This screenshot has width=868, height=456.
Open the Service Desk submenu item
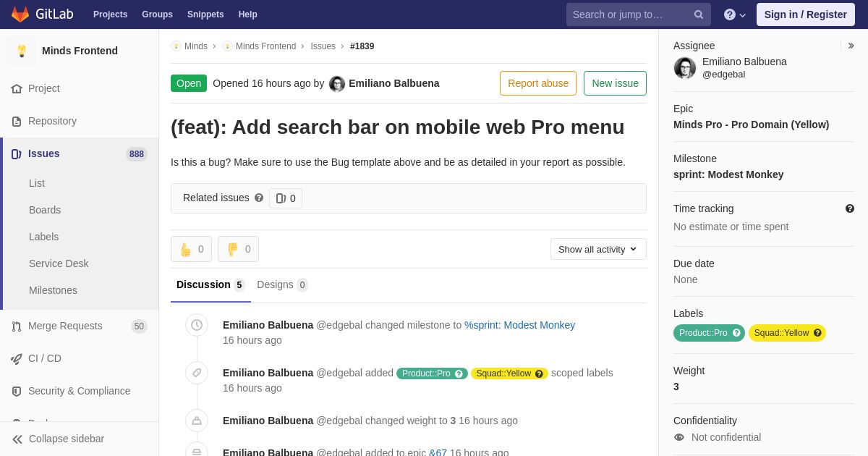(59, 263)
